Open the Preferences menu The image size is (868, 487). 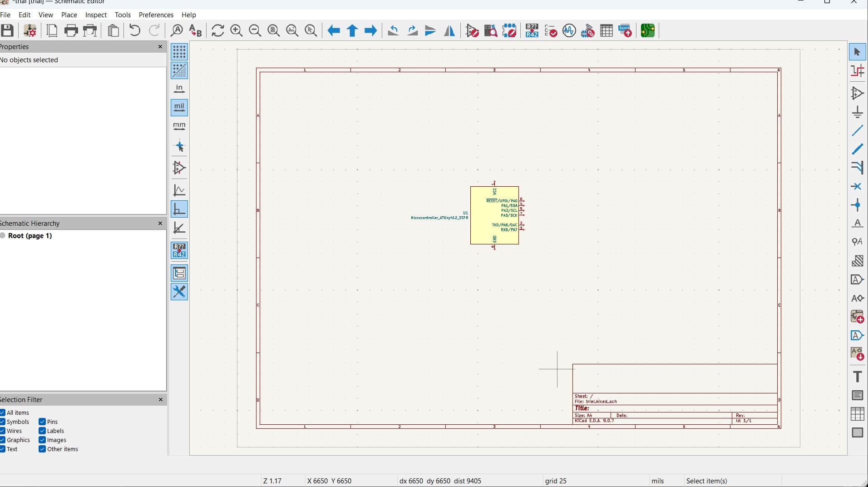(x=156, y=15)
